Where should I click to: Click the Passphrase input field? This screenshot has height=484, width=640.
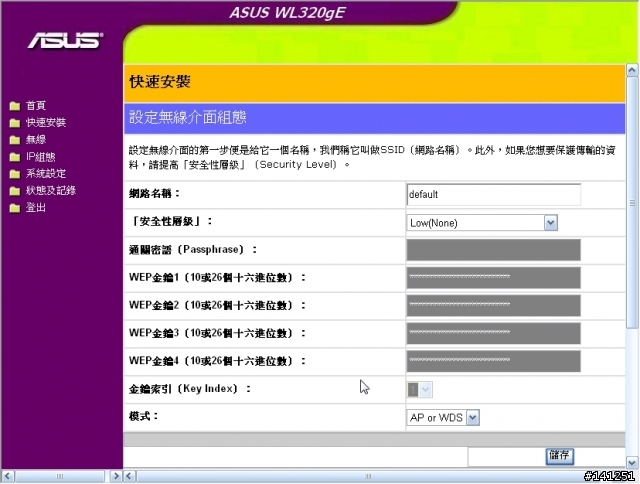[493, 250]
